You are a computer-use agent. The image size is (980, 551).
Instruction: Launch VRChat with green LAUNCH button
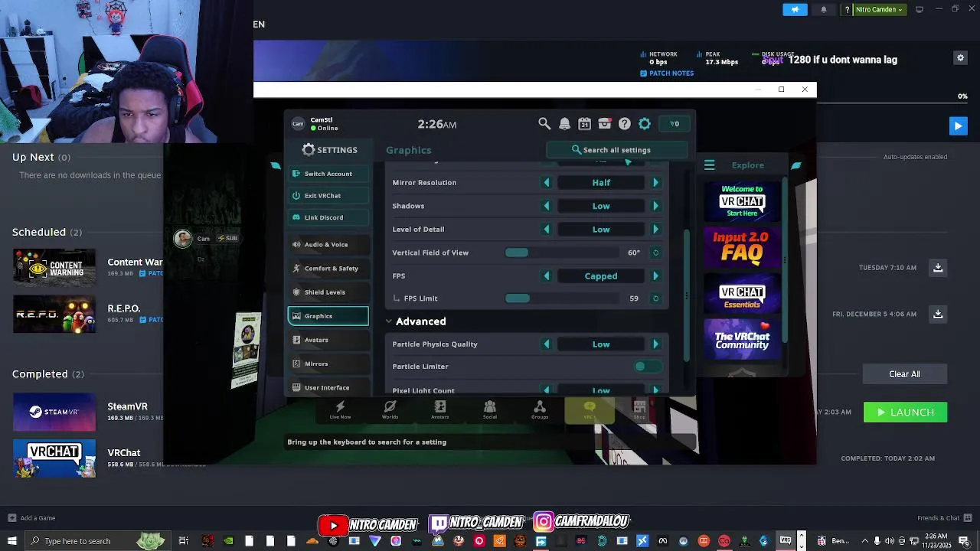(905, 412)
